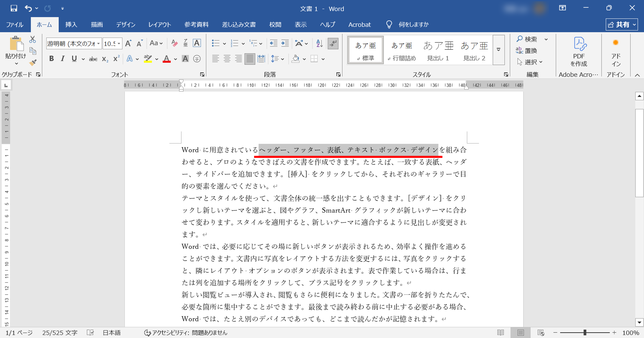The width and height of the screenshot is (644, 338).
Task: Apply enclosing character border icon
Action: [197, 43]
